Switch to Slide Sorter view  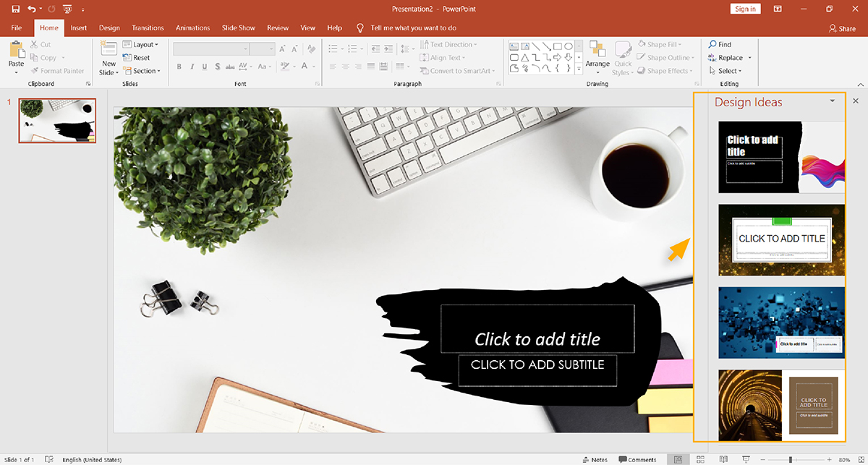tap(701, 459)
